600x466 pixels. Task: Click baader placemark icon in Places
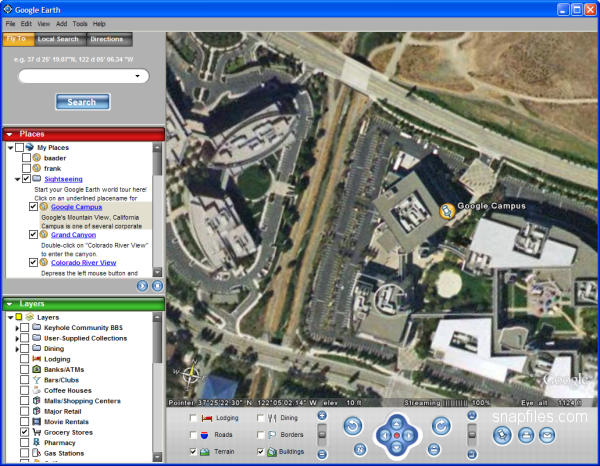click(x=37, y=157)
